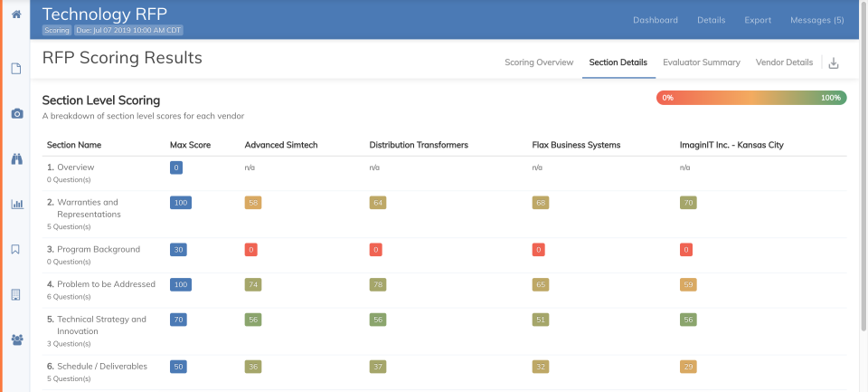The height and width of the screenshot is (392, 868).
Task: Click the camera icon in sidebar
Action: (16, 114)
